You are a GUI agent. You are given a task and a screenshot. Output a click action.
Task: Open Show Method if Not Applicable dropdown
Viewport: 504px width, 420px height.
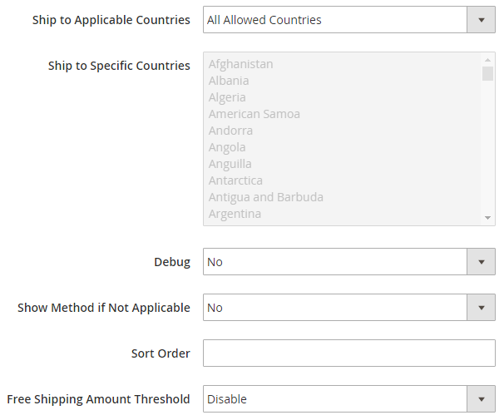(x=349, y=308)
